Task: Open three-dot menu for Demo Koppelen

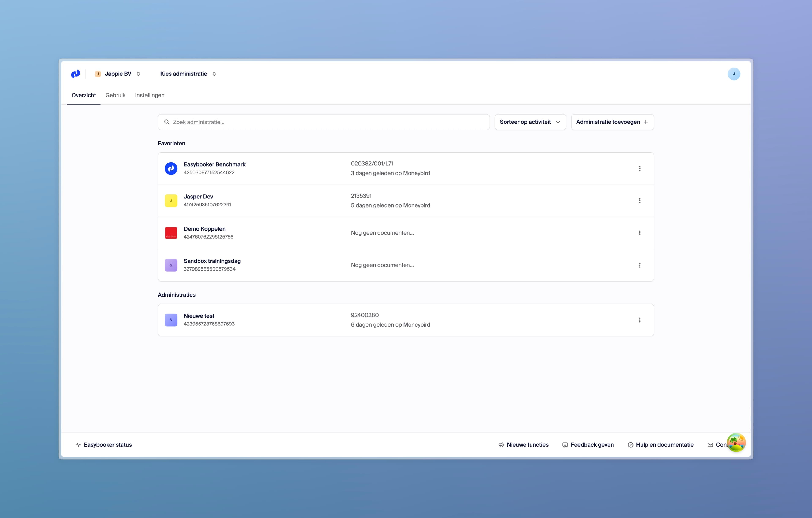Action: [639, 233]
